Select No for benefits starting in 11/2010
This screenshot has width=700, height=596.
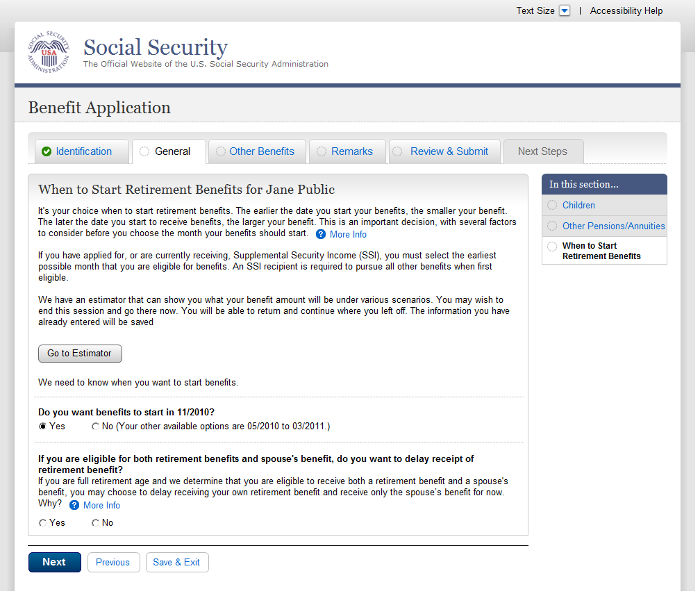[x=95, y=427]
